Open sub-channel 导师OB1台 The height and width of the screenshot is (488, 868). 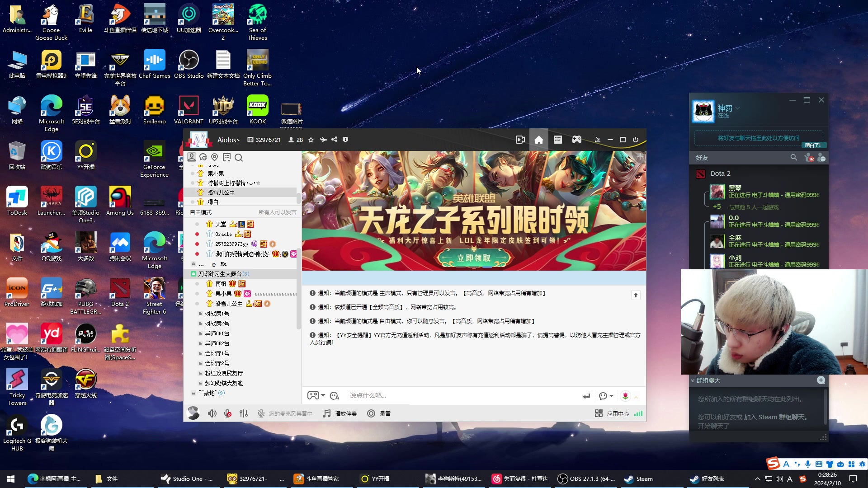point(217,333)
